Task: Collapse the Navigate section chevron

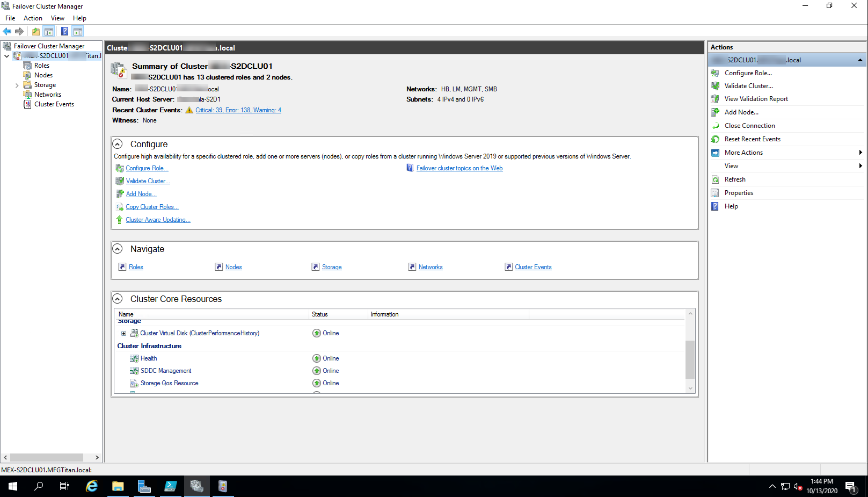Action: pyautogui.click(x=118, y=249)
